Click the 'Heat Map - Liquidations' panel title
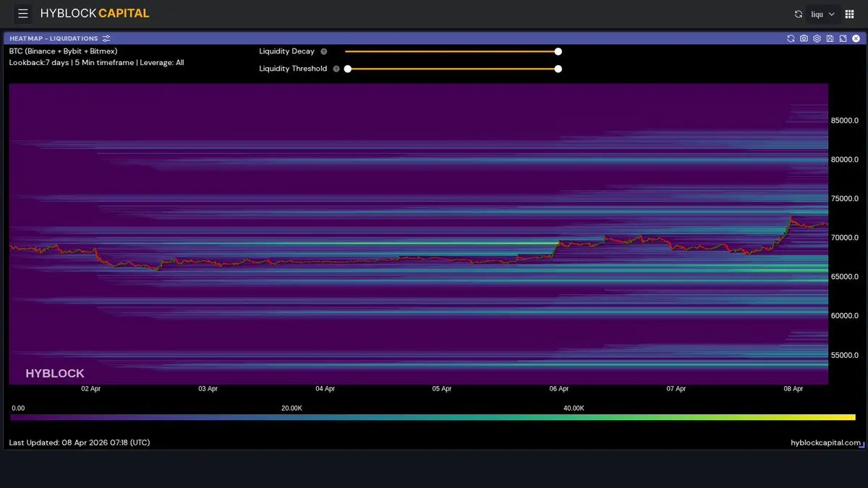This screenshot has width=868, height=488. pyautogui.click(x=54, y=38)
